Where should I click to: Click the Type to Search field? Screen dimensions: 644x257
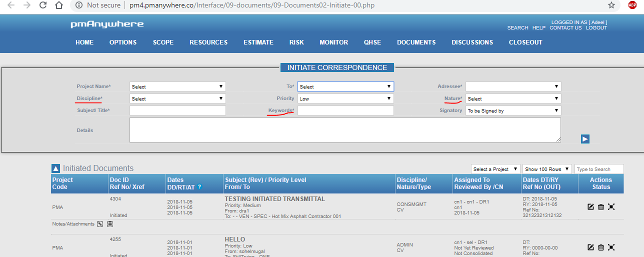tap(599, 169)
